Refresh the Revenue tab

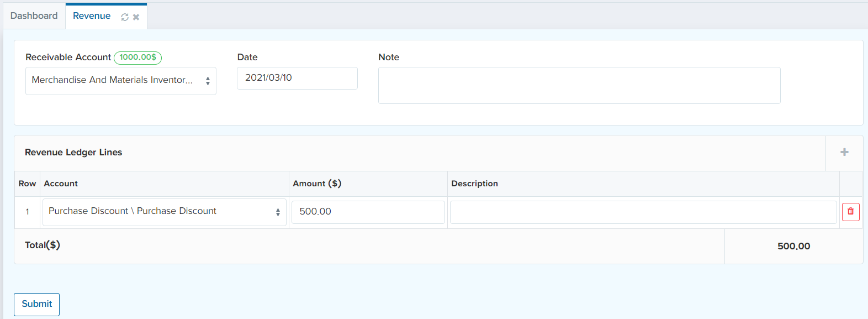(125, 17)
